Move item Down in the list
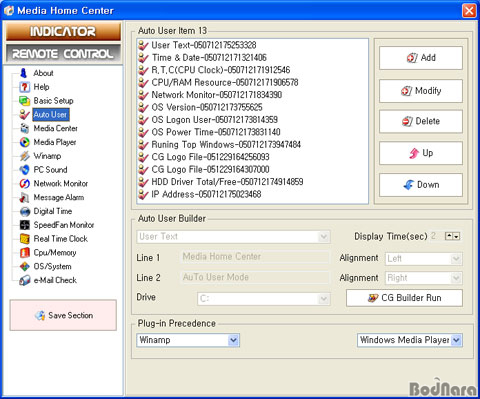480x399 pixels. (421, 185)
